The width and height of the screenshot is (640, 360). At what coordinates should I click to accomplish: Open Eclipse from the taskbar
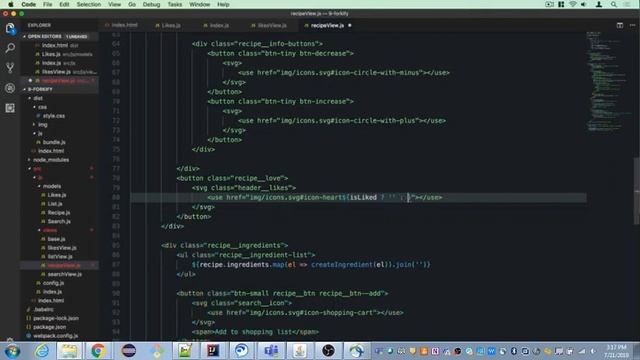click(x=129, y=351)
